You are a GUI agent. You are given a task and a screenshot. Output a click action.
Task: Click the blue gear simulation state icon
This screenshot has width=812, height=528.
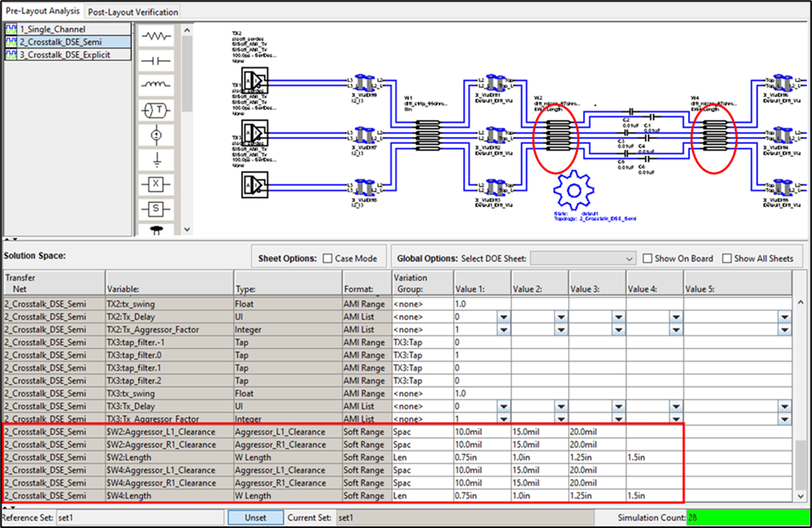(x=574, y=190)
